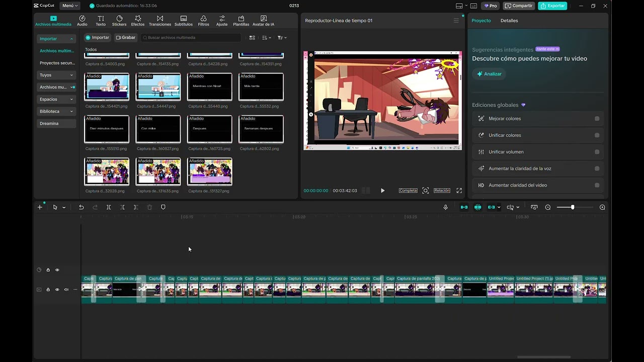644x362 pixels.
Task: Open the media sort order dropdown
Action: pyautogui.click(x=267, y=38)
